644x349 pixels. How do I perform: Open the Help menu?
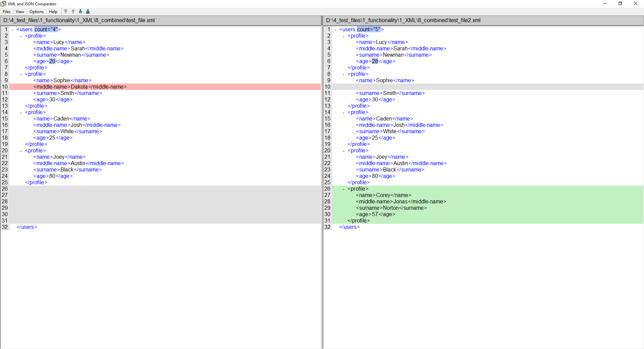click(53, 12)
